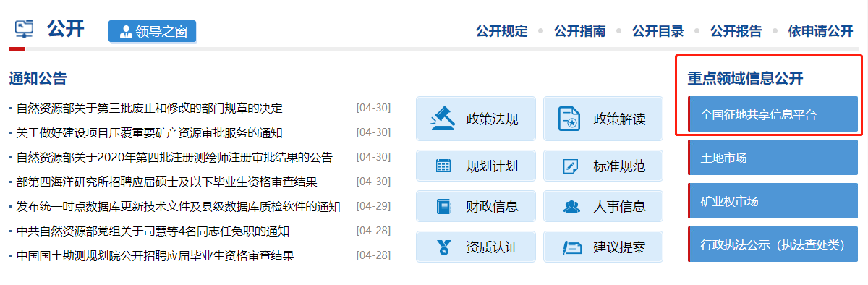Click the notepad pen icon for 建议提案
The height and width of the screenshot is (285, 868).
pos(572,247)
